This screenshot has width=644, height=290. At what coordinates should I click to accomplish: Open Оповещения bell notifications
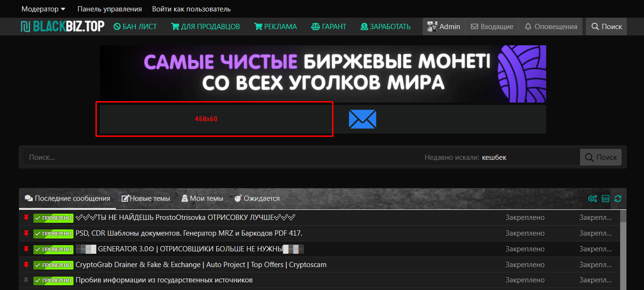[x=551, y=27]
